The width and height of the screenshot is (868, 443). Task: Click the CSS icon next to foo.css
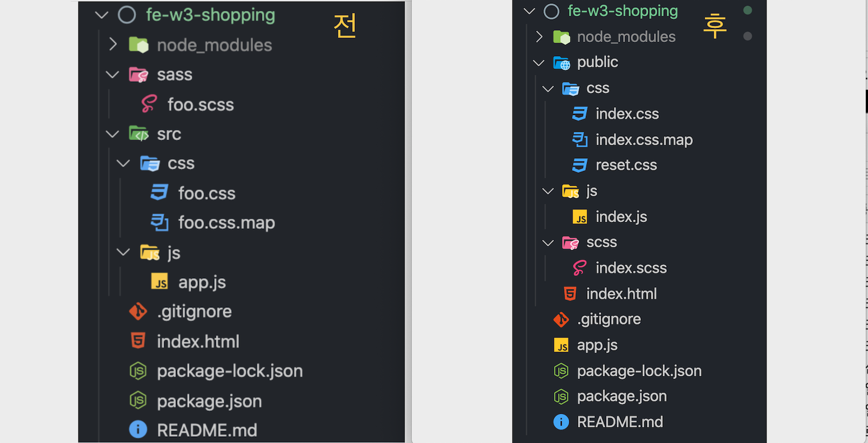coord(160,193)
